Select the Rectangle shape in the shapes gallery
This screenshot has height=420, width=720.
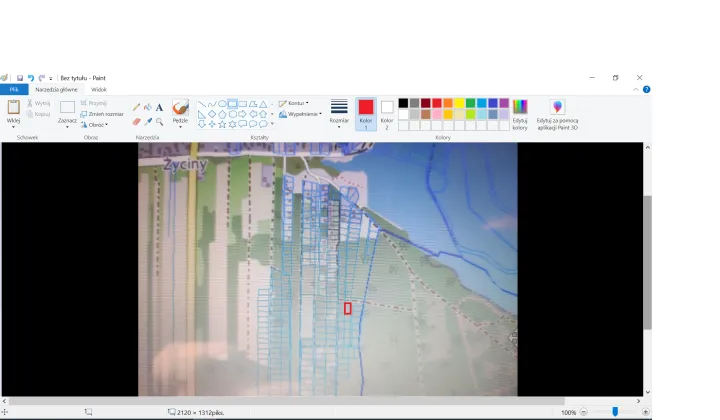(233, 104)
